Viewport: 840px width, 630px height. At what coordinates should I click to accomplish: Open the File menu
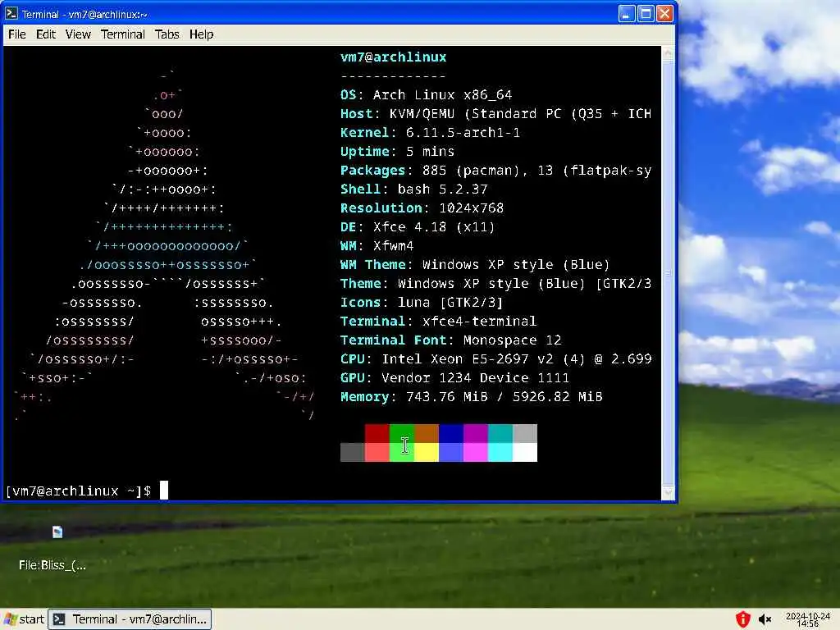16,34
